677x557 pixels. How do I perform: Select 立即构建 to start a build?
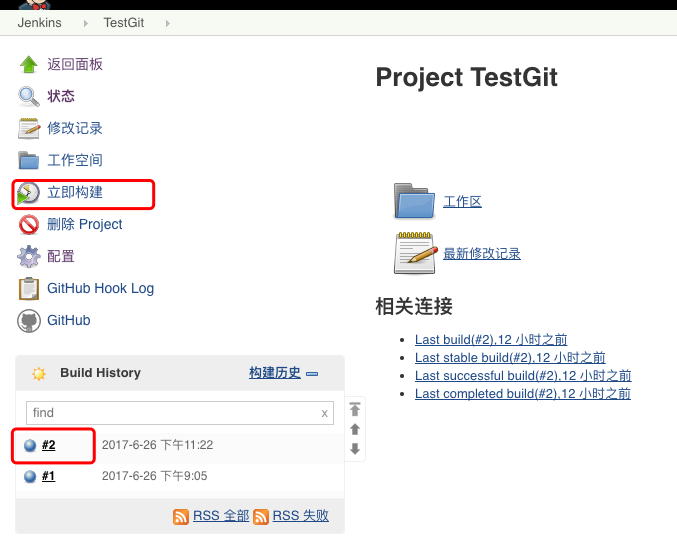pyautogui.click(x=75, y=193)
